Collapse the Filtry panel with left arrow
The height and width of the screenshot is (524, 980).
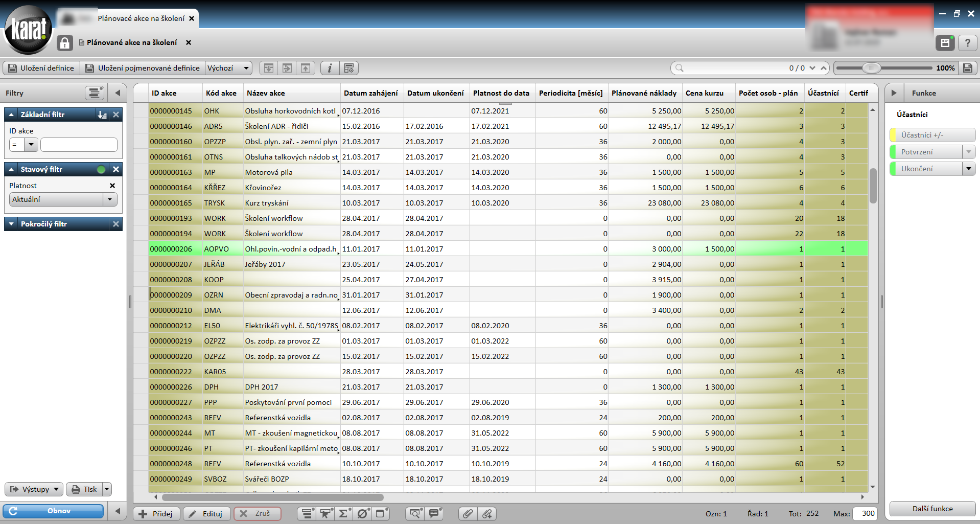coord(118,93)
